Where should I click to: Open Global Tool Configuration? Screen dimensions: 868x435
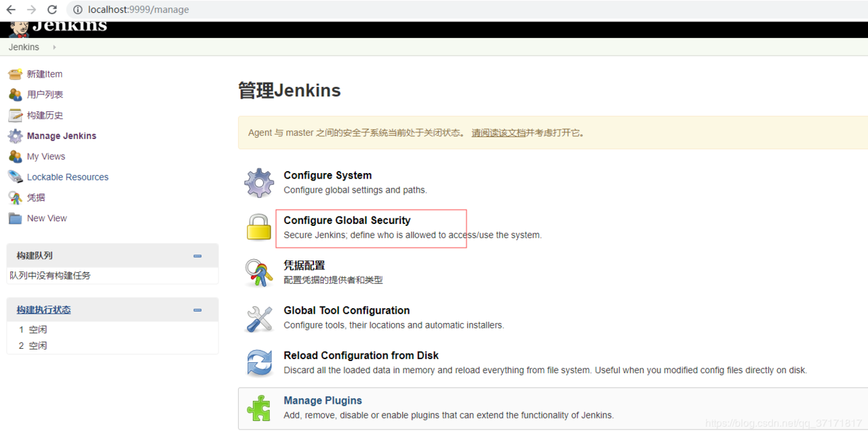click(347, 311)
